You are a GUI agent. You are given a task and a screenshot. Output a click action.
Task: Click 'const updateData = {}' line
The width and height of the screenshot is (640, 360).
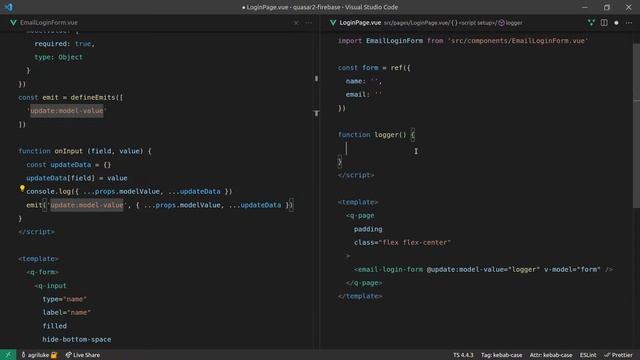(69, 164)
